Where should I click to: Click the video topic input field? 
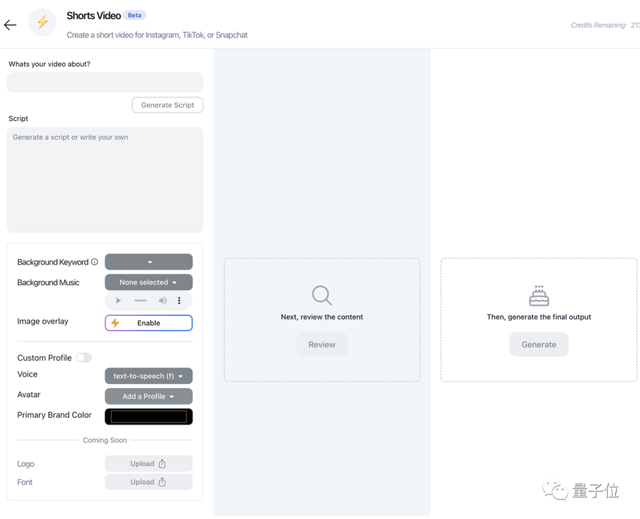[x=105, y=82]
